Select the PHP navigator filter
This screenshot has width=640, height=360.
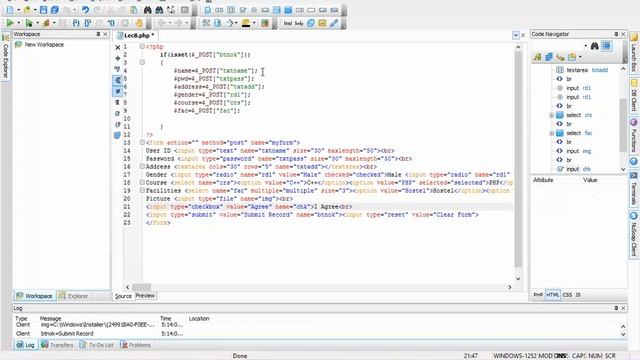click(538, 295)
